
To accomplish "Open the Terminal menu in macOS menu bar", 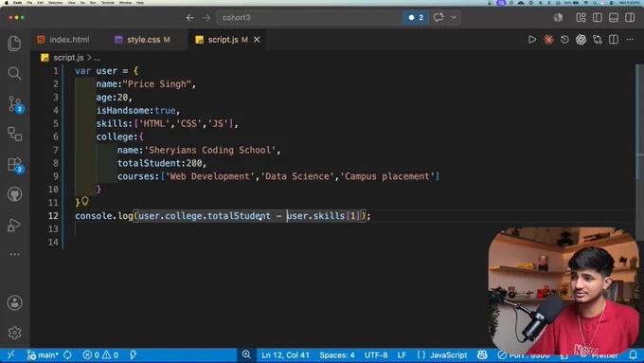I will click(108, 3).
